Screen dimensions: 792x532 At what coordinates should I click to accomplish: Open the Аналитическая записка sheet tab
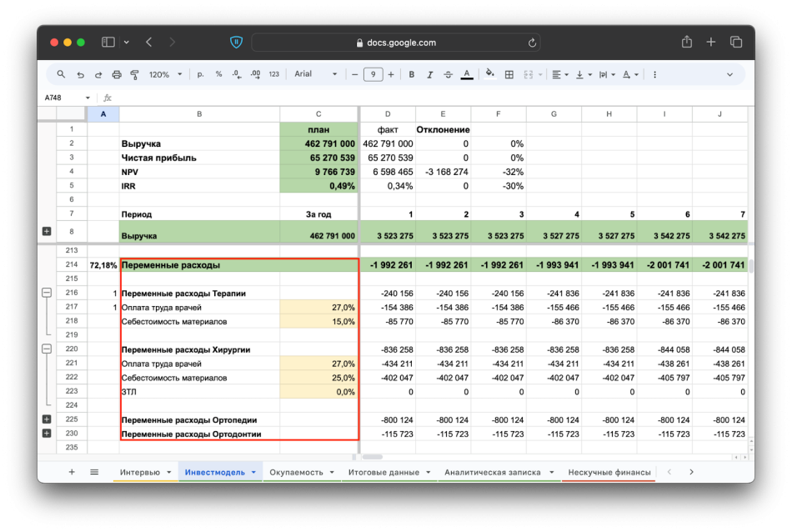492,472
